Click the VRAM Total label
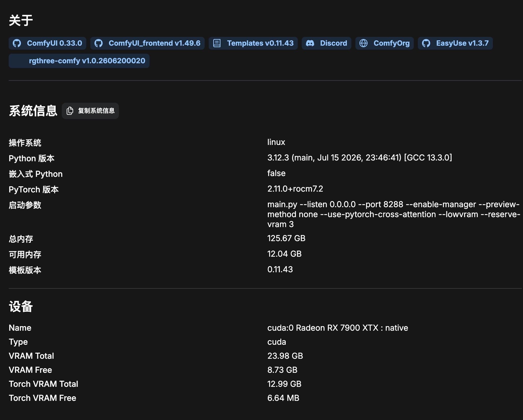The height and width of the screenshot is (420, 523). pyautogui.click(x=31, y=356)
